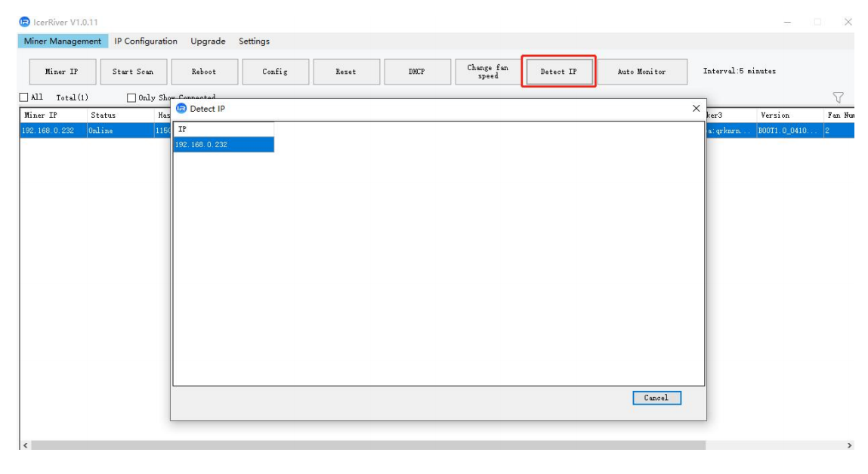Select IP 192.168.0.232 in Detect IP list
Screen dimensions: 868x474
coord(224,144)
